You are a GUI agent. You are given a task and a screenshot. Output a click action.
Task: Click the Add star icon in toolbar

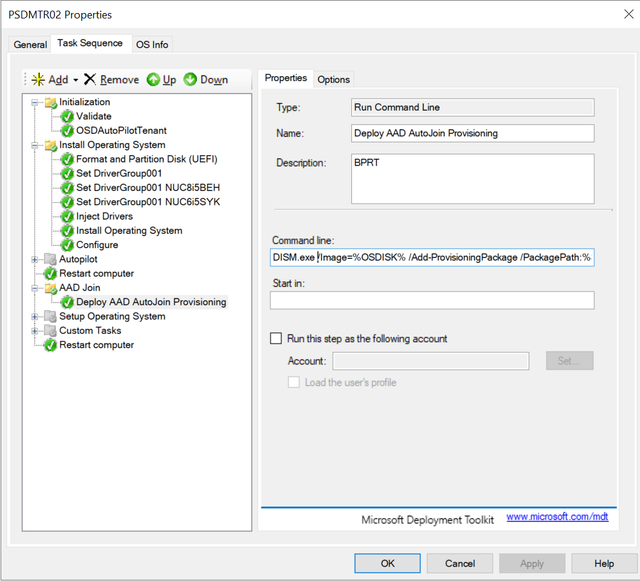(x=38, y=79)
